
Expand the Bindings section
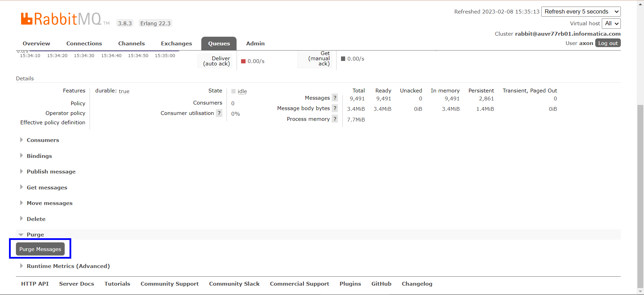pyautogui.click(x=39, y=156)
